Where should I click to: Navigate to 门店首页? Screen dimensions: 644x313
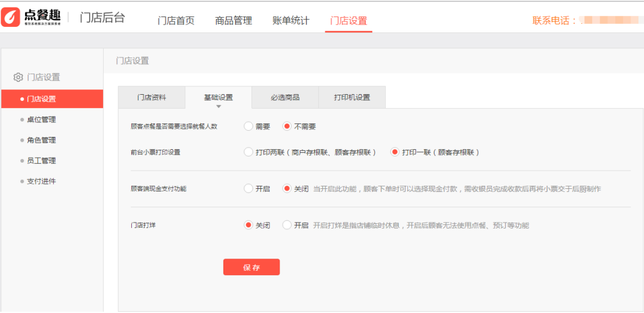[176, 21]
